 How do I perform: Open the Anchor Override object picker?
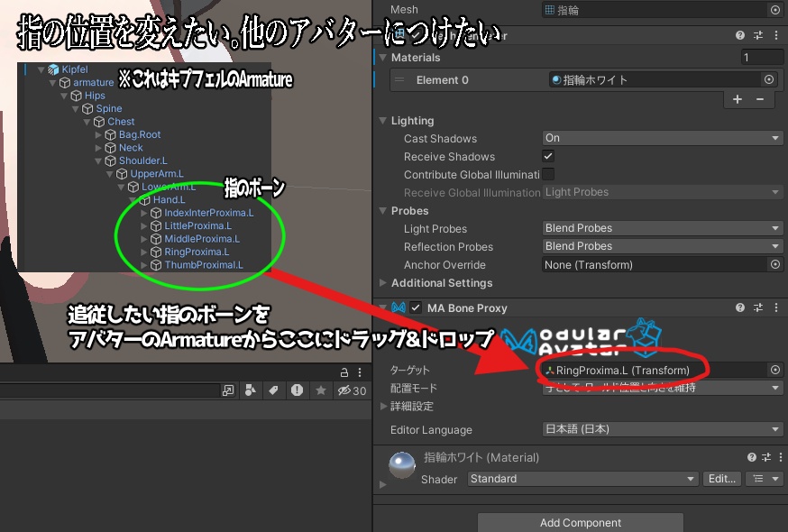[x=774, y=264]
